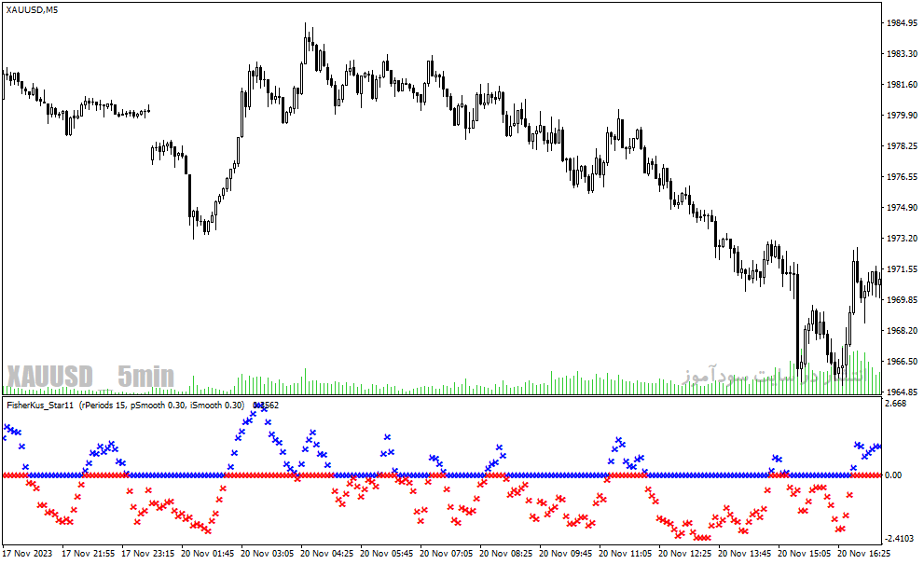Click the XAUUSD 5min watermark text
Viewport: 924px width, 564px height.
point(90,376)
